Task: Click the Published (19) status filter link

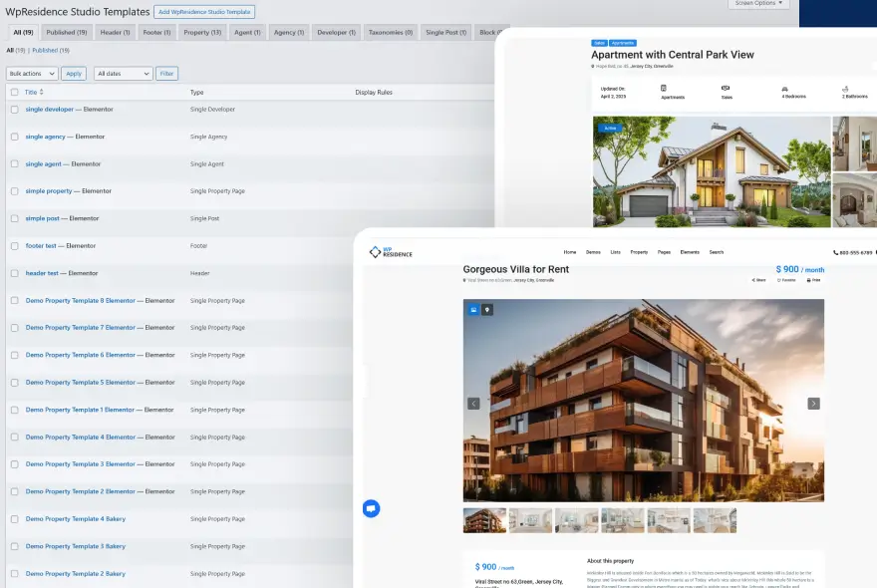Action: [x=51, y=51]
